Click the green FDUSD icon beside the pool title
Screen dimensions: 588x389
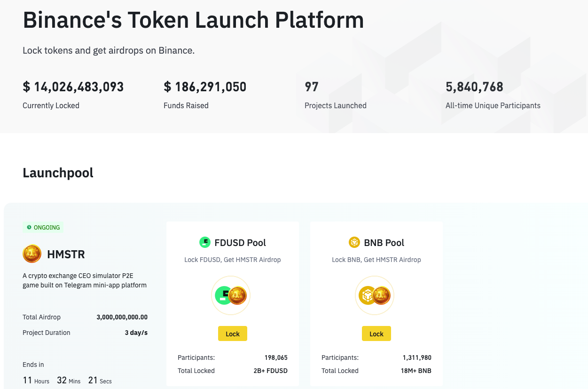(x=205, y=243)
